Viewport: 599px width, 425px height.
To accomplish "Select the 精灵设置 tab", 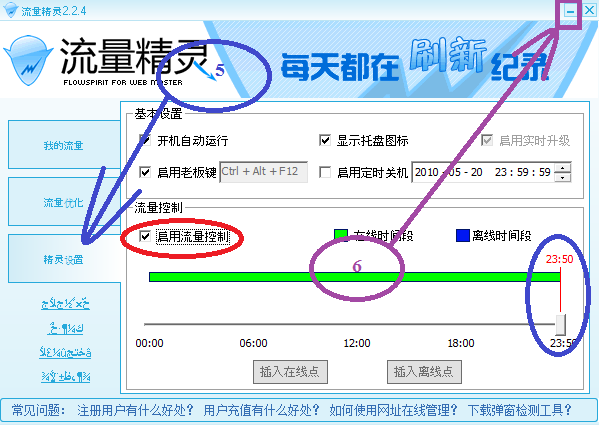I will pos(64,259).
